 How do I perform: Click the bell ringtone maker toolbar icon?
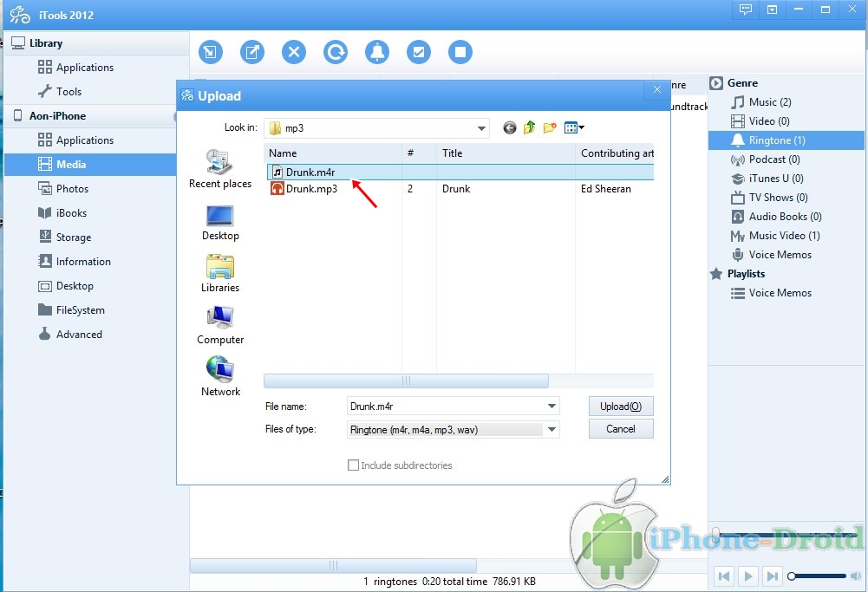377,53
